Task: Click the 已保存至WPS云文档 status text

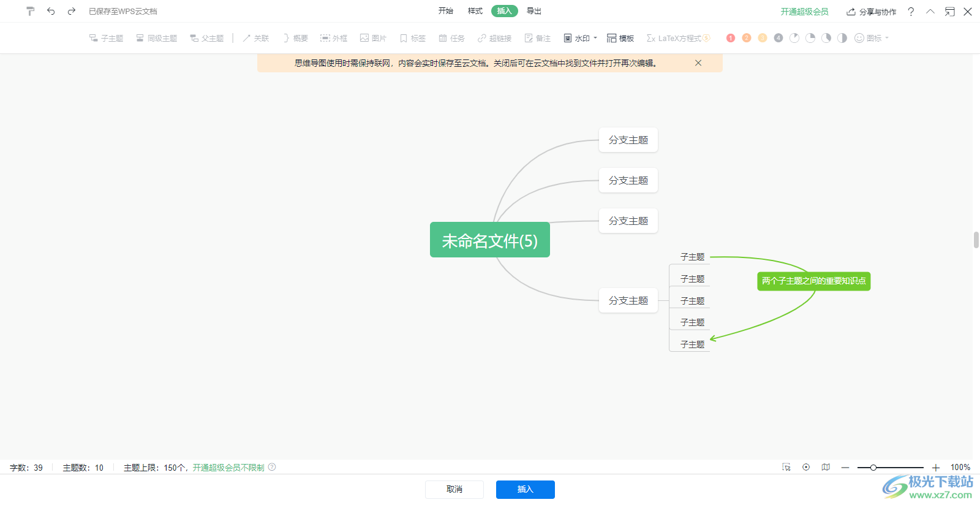Action: (x=123, y=12)
